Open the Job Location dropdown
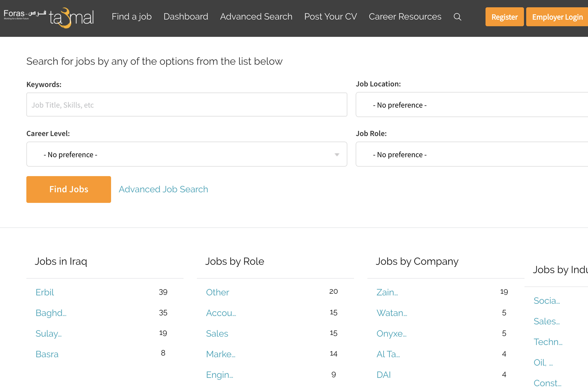Screen dimensions: 588x392 pos(472,105)
